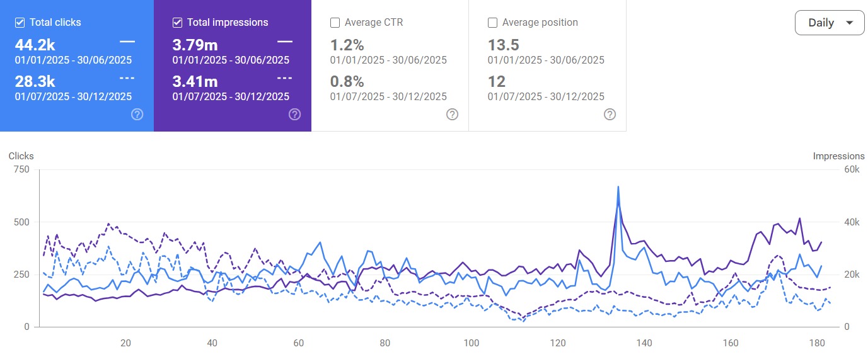The width and height of the screenshot is (868, 357).
Task: Uncheck the Total clicks checkbox
Action: tap(20, 23)
